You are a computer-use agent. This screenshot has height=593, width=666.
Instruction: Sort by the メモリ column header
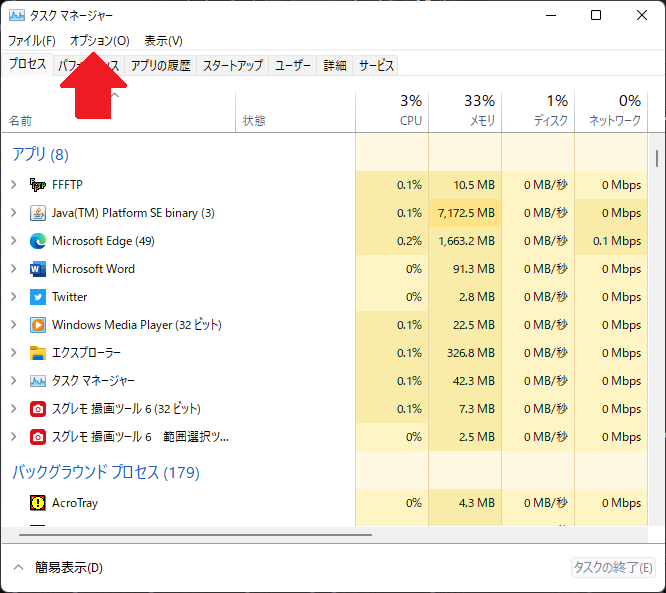[x=465, y=112]
